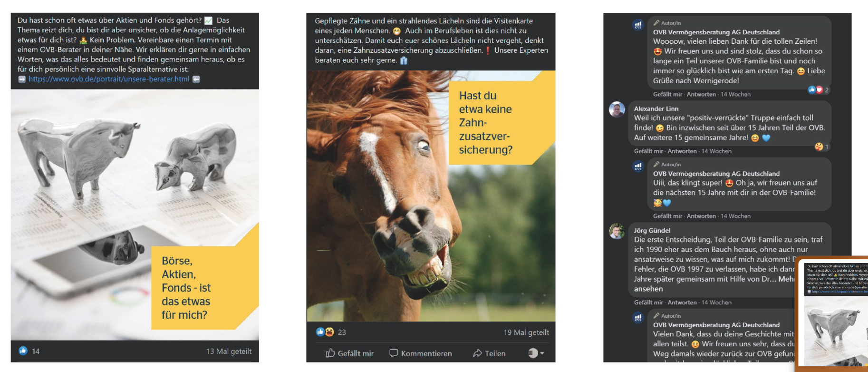This screenshot has width=868, height=372.
Task: Click the Teilen share arrow icon
Action: coord(477,353)
